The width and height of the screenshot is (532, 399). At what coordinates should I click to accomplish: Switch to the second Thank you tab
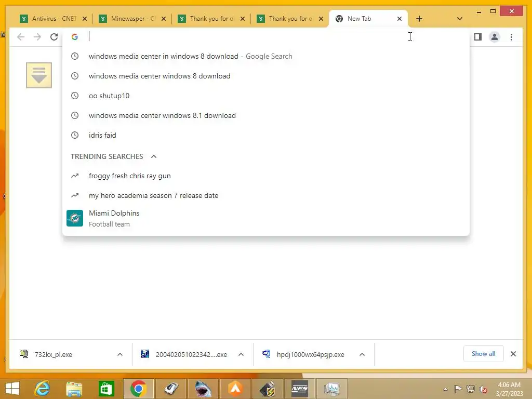pos(290,19)
